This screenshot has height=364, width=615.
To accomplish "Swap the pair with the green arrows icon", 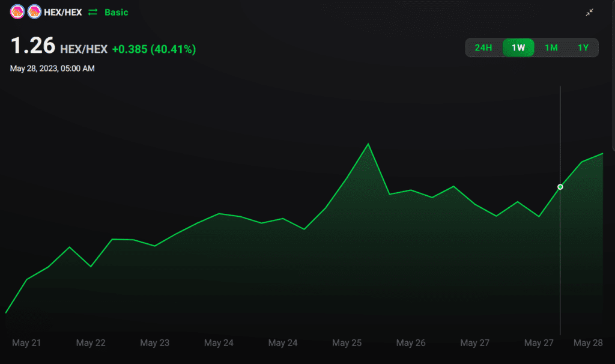I will tap(92, 12).
